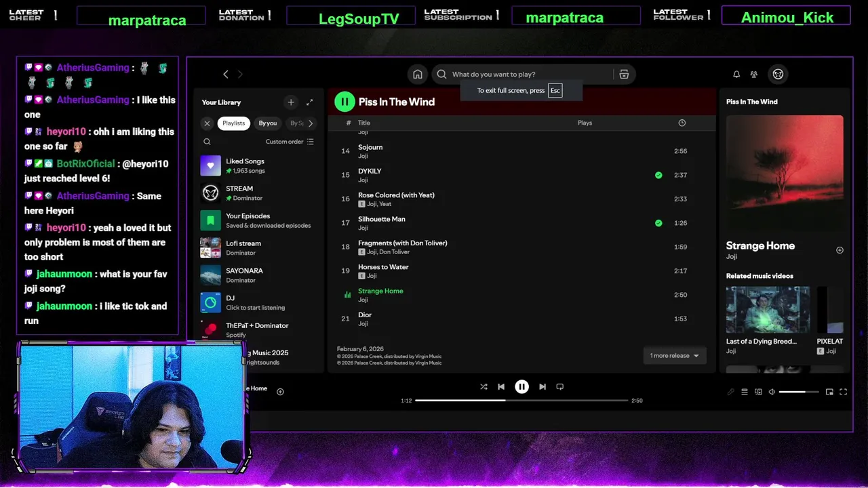The width and height of the screenshot is (868, 488).
Task: Toggle full screen in player bar
Action: [844, 392]
